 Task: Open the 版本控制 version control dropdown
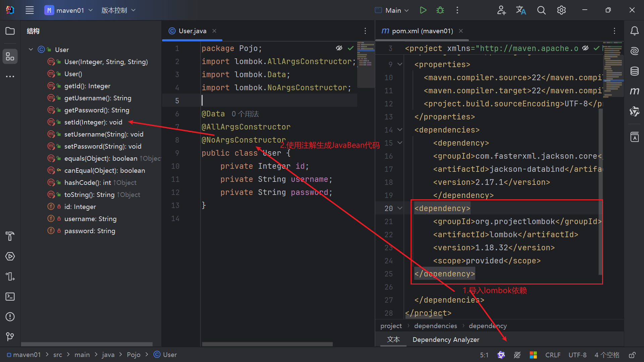118,10
